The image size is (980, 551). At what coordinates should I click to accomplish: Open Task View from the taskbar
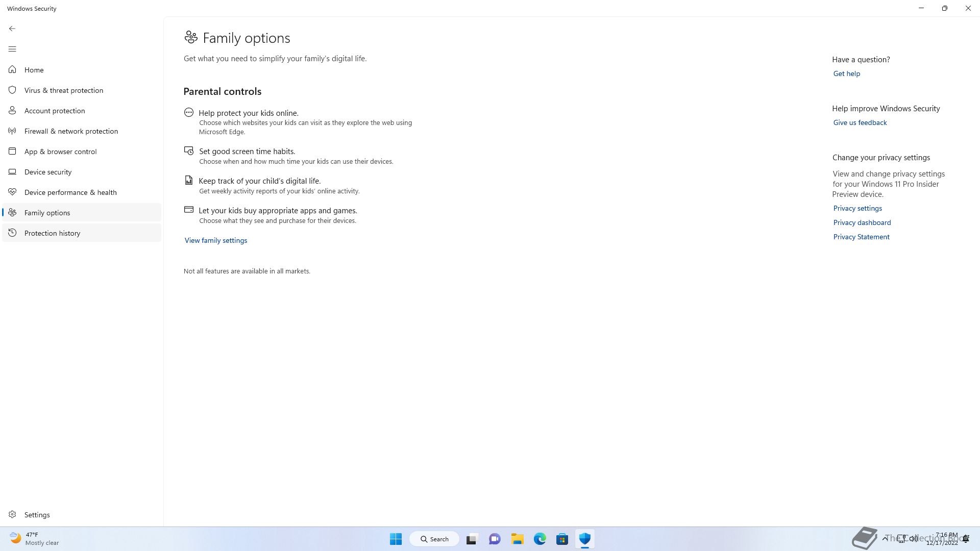(472, 539)
